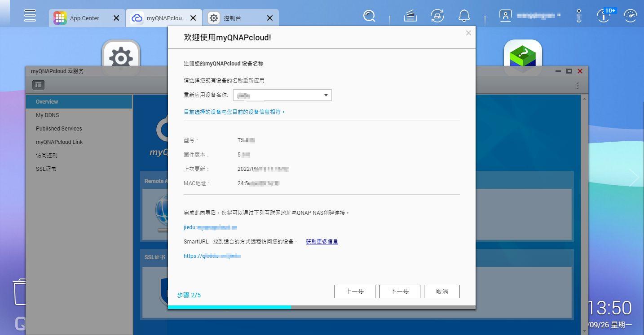Close the myQNAPcloud taskbar tab
Screen dimensions: 644x335
point(193,18)
